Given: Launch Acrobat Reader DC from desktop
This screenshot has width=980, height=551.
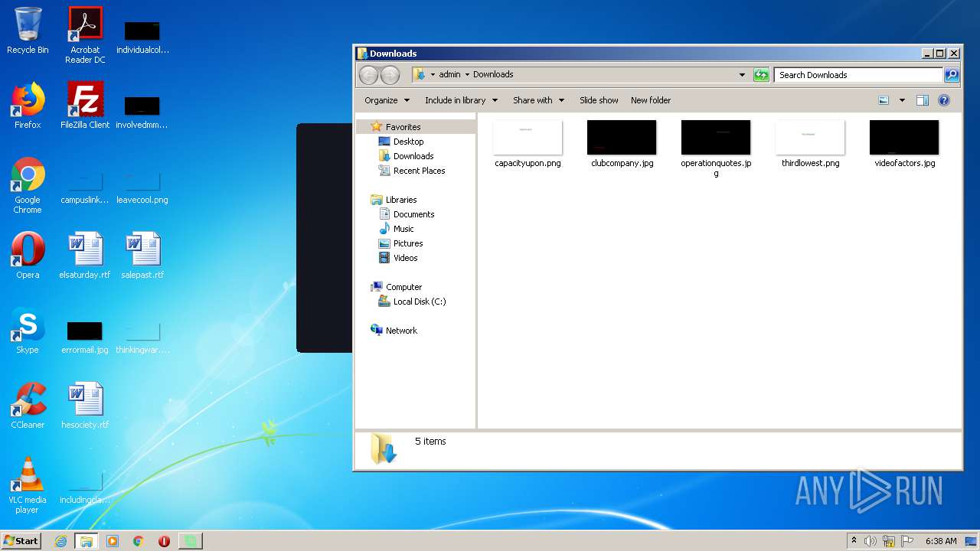Looking at the screenshot, I should click(x=85, y=35).
